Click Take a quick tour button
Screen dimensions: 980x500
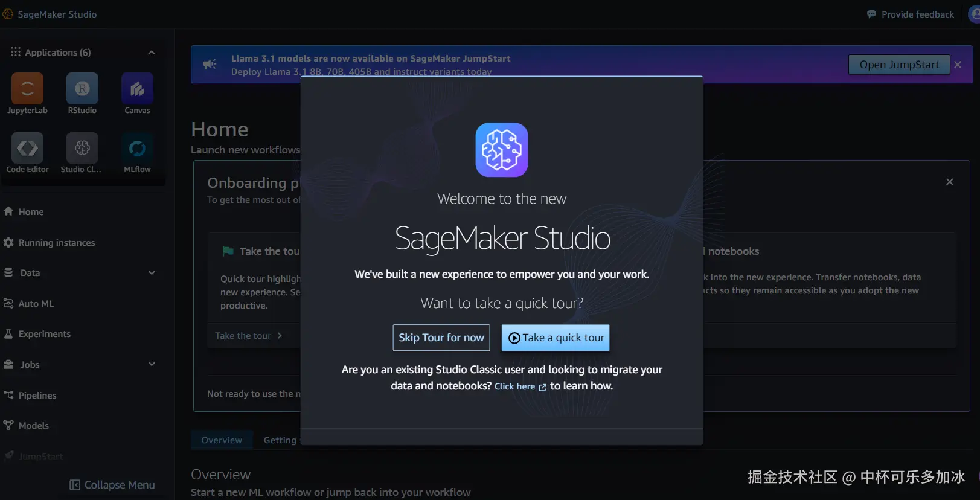[556, 338]
